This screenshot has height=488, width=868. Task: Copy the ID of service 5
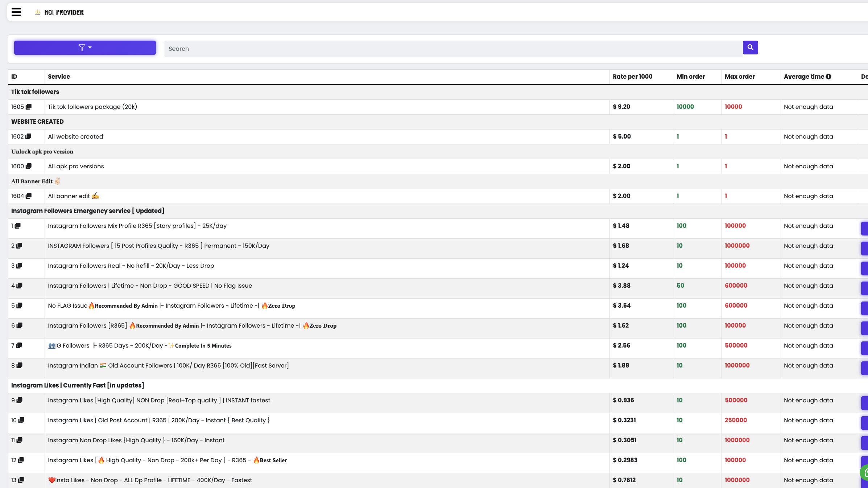click(20, 305)
